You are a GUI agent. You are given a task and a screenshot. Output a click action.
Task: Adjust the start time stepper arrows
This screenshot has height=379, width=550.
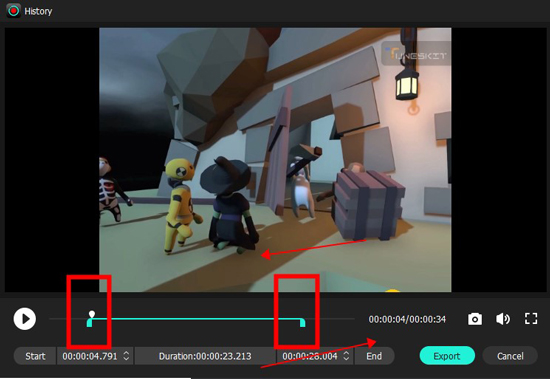pyautogui.click(x=126, y=356)
